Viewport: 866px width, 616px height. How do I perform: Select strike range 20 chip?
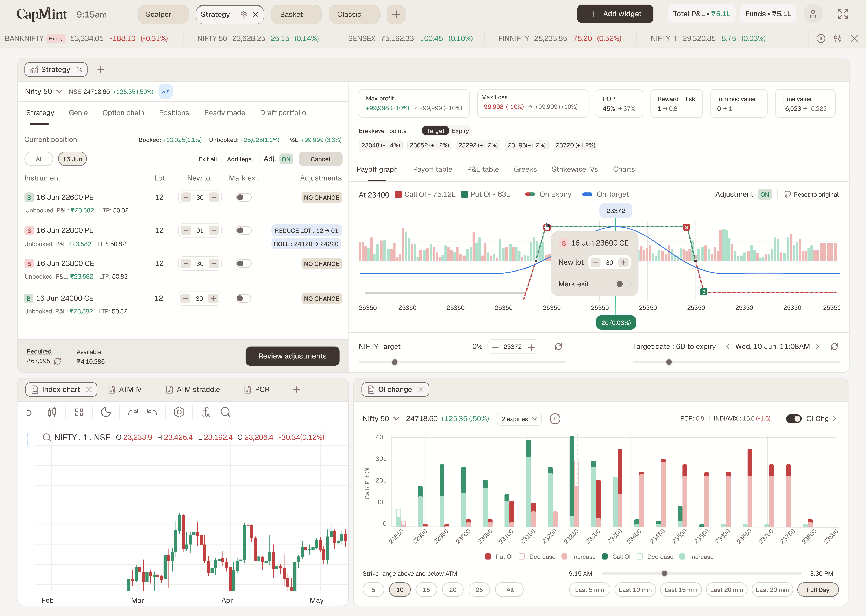(x=453, y=590)
